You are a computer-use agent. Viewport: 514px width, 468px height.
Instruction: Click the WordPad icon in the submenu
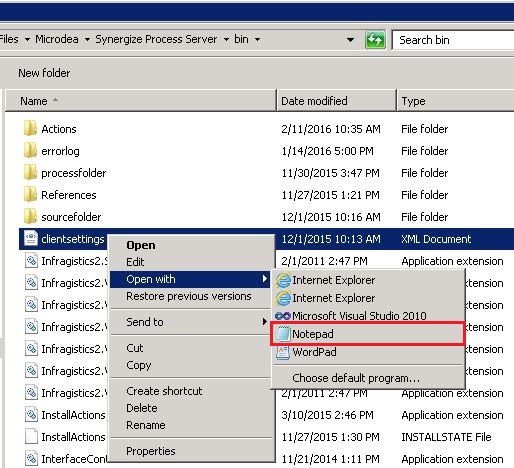(x=283, y=352)
